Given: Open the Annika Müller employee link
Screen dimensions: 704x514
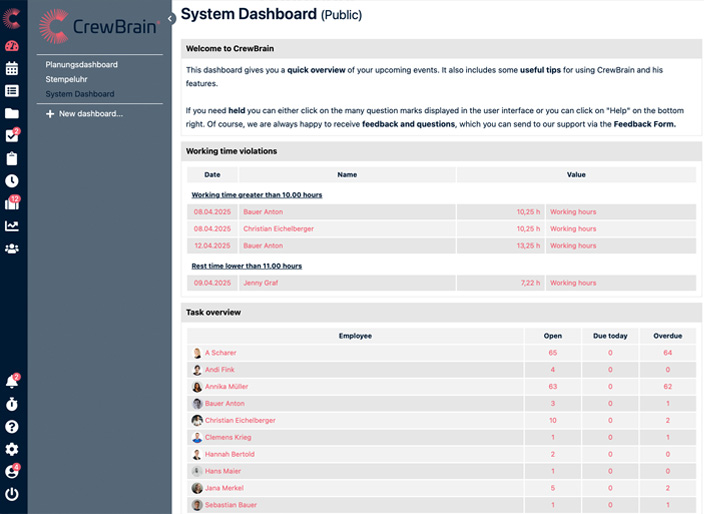Looking at the screenshot, I should pos(227,386).
